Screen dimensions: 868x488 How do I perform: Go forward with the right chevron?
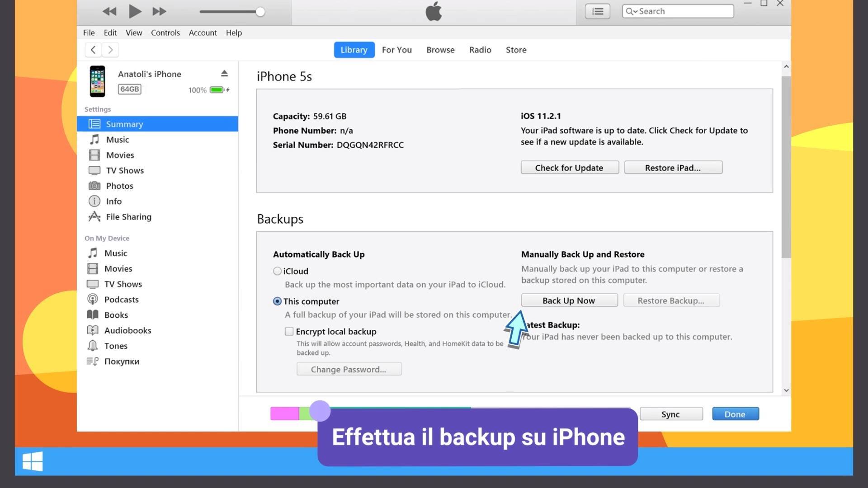(x=110, y=50)
